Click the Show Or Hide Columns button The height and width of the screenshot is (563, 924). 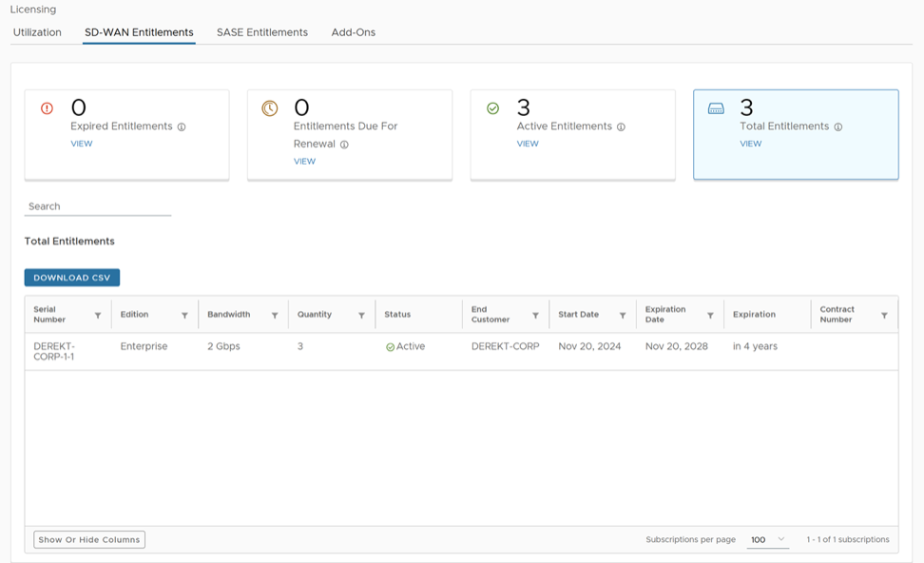(x=89, y=539)
